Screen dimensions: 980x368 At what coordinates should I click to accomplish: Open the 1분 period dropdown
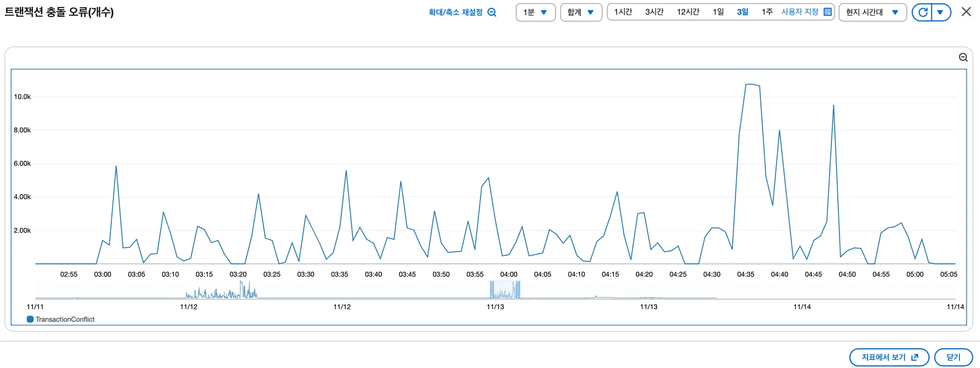tap(535, 12)
